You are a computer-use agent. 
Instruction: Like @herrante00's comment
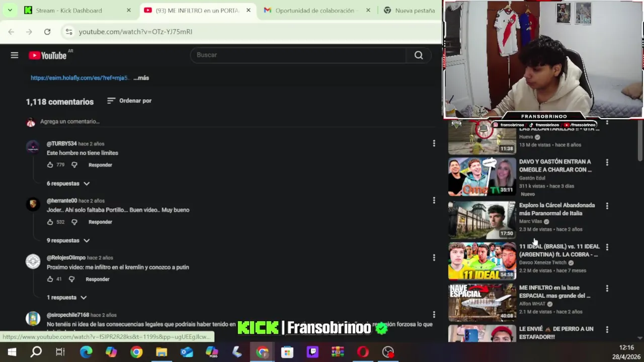(50, 222)
